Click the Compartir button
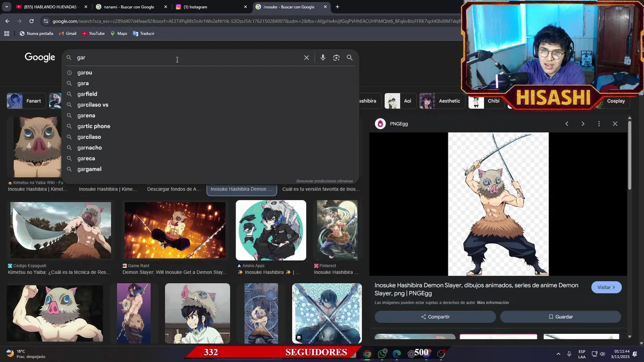644x362 pixels. 435,317
